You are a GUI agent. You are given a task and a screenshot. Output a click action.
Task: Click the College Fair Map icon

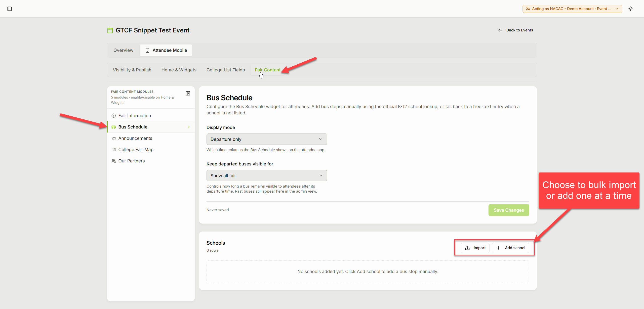pos(114,150)
